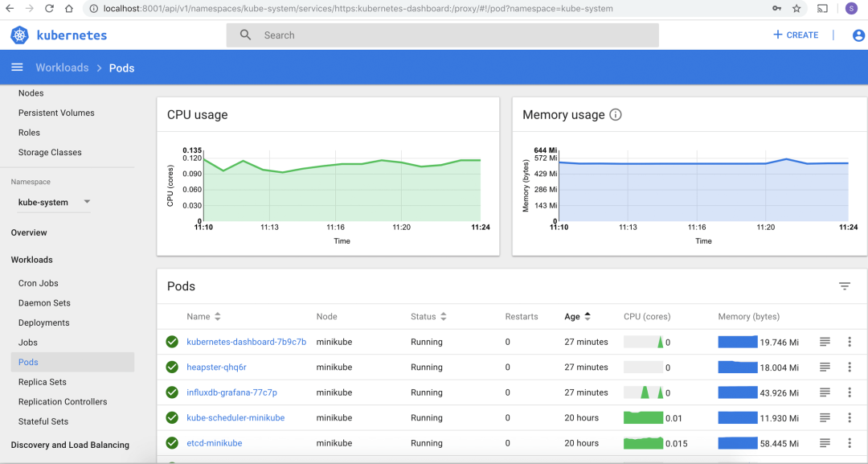The image size is (868, 464).
Task: Open Deployments in sidebar
Action: pyautogui.click(x=43, y=322)
